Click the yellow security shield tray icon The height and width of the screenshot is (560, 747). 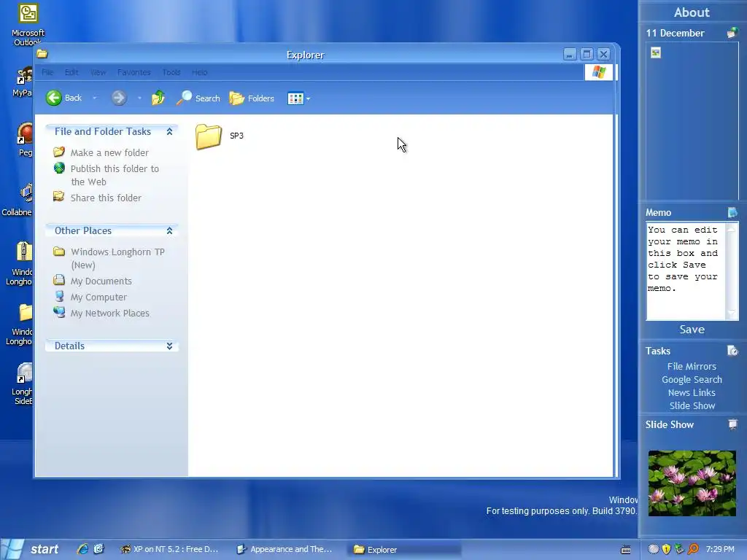667,550
